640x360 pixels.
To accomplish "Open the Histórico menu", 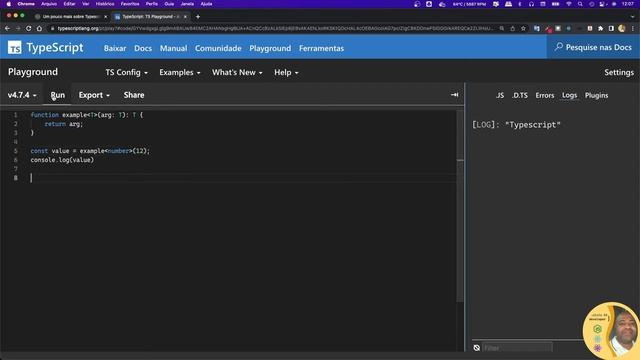I will pos(105,4).
